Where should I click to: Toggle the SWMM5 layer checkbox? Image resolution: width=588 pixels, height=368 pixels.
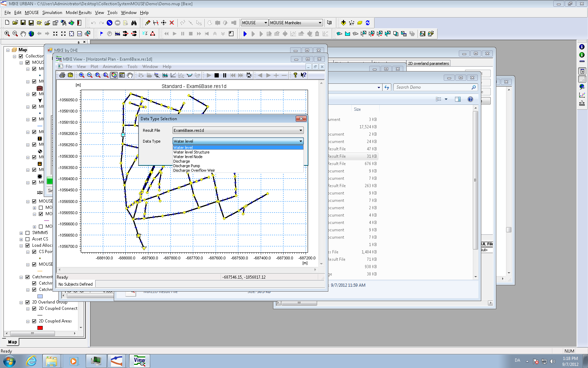[x=28, y=233]
